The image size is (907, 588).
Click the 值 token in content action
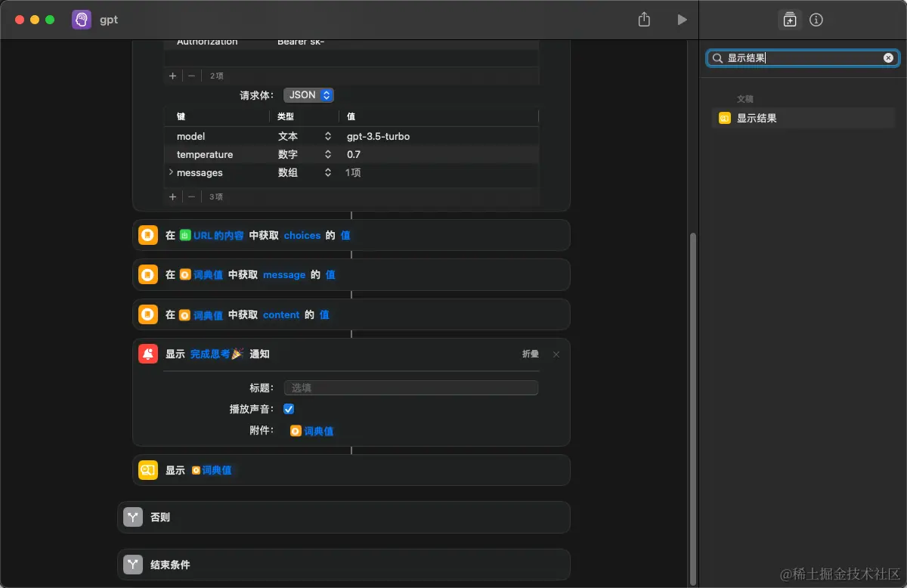[x=324, y=315]
